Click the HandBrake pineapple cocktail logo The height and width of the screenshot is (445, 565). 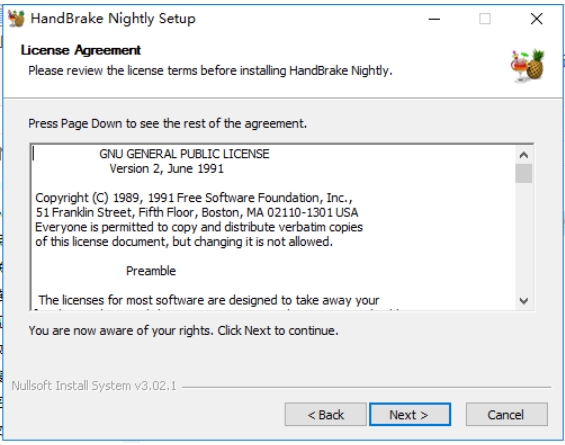(x=528, y=66)
